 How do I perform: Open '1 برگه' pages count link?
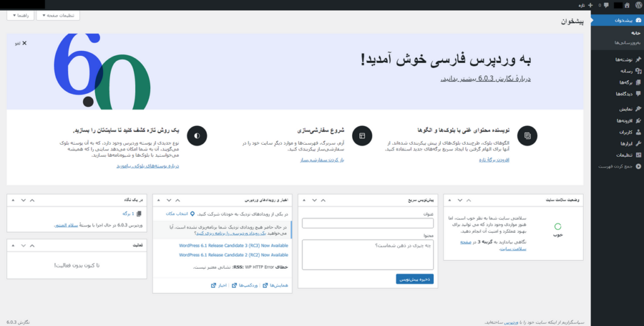coord(131,214)
